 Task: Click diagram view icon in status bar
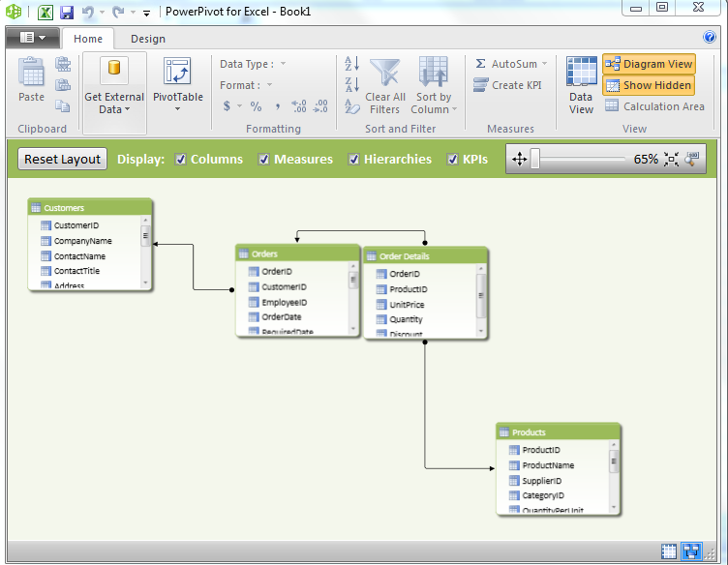point(691,551)
